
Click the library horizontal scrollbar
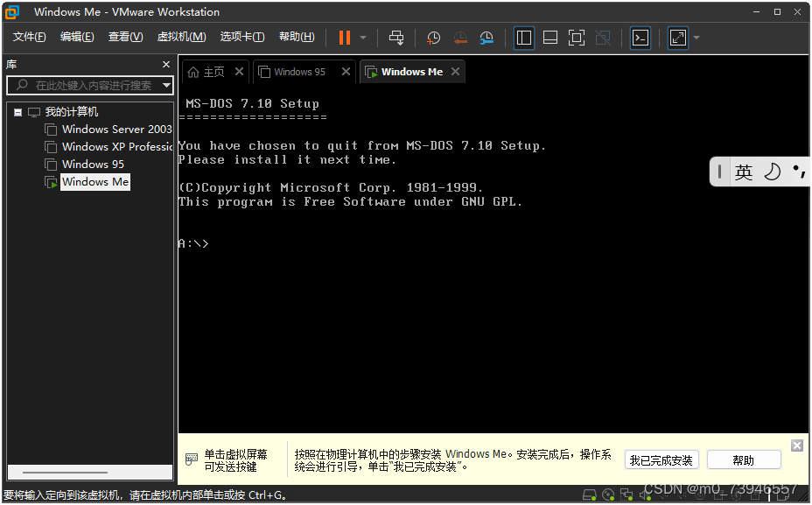pos(66,473)
